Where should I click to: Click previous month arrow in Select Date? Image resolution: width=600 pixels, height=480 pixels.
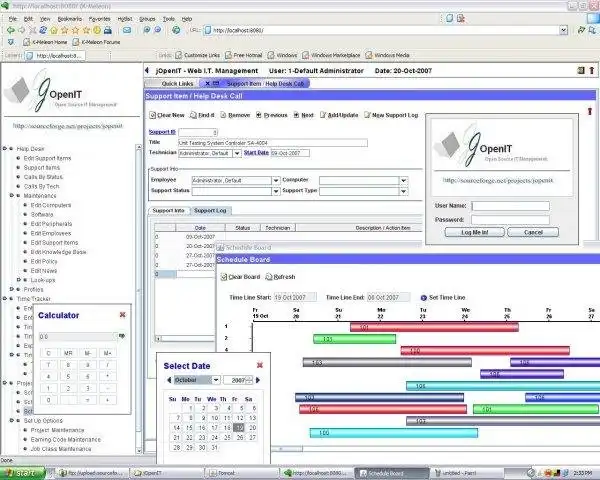(169, 380)
